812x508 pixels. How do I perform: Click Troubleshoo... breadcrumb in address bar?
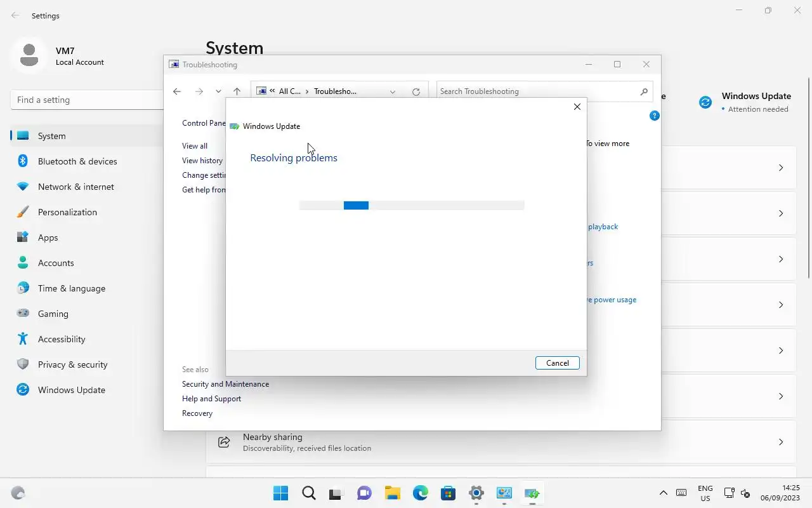(x=335, y=91)
